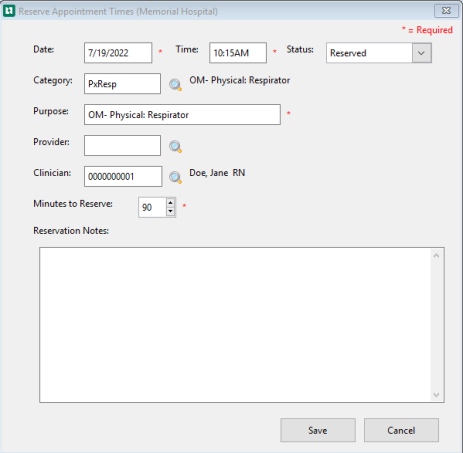Viewport: 463px width, 453px height.
Task: Click the Time field showing 10:15AM
Action: (238, 53)
